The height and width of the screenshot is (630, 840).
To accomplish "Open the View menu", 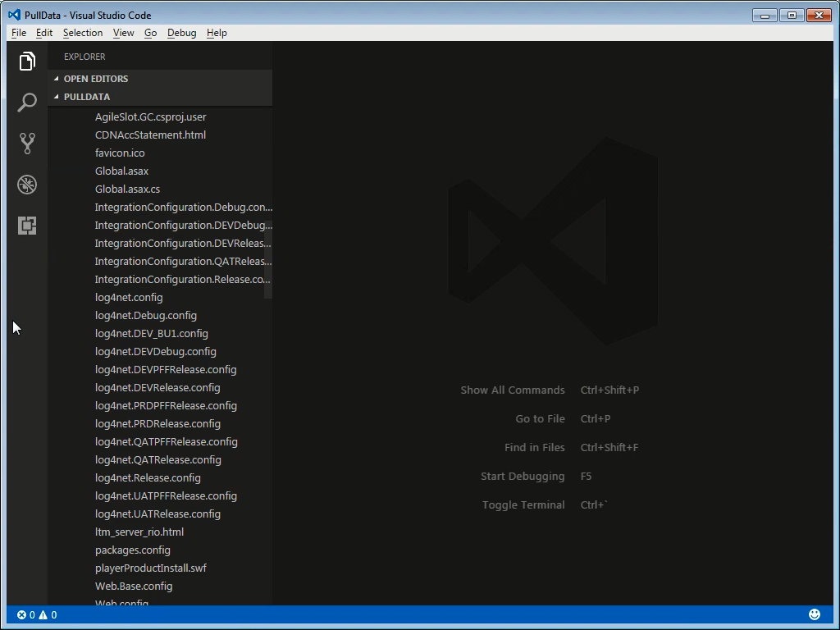I will (x=123, y=33).
